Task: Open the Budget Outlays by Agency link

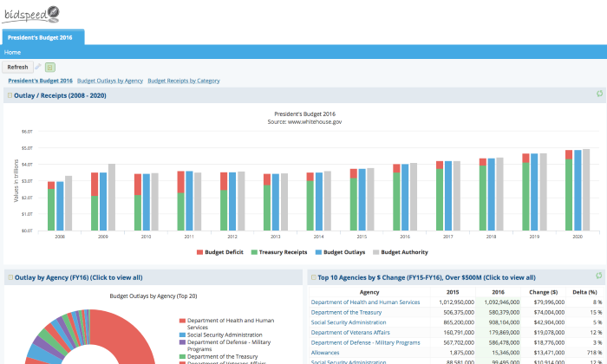Action: click(110, 81)
